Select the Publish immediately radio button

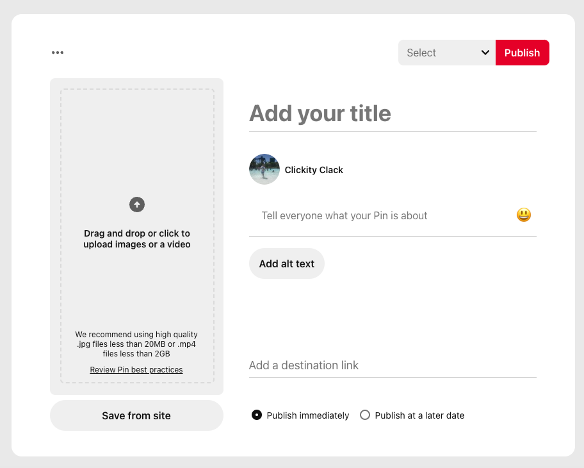[257, 415]
